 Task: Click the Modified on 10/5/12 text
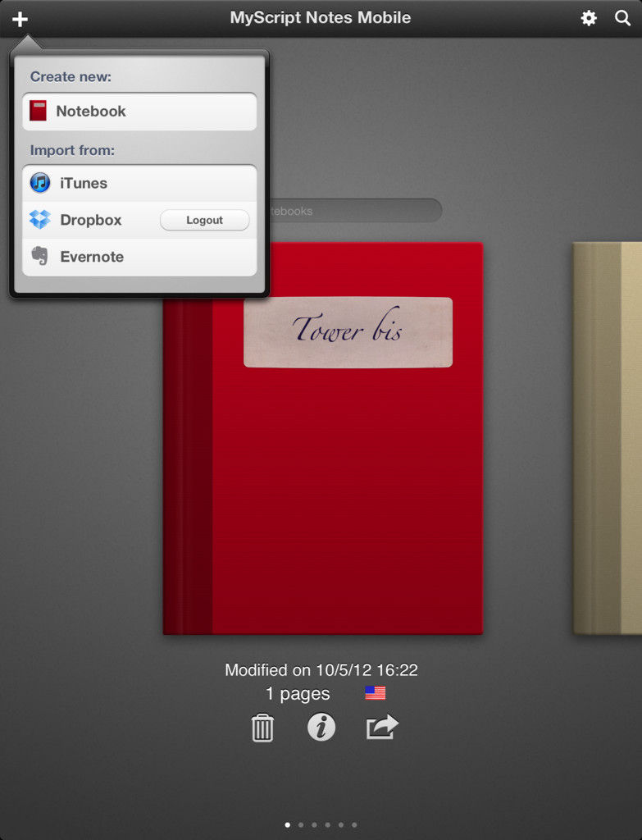click(x=321, y=670)
